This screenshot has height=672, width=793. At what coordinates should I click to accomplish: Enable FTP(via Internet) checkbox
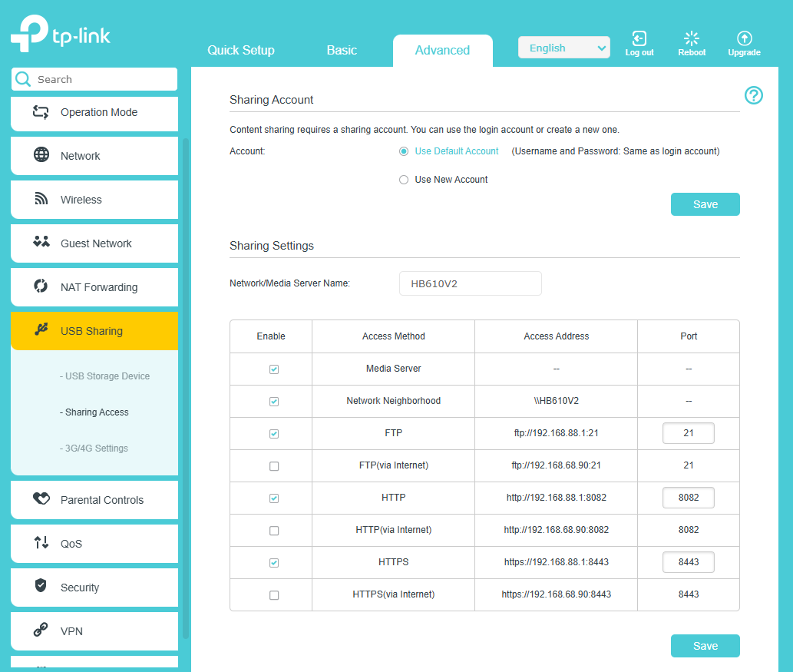click(274, 466)
